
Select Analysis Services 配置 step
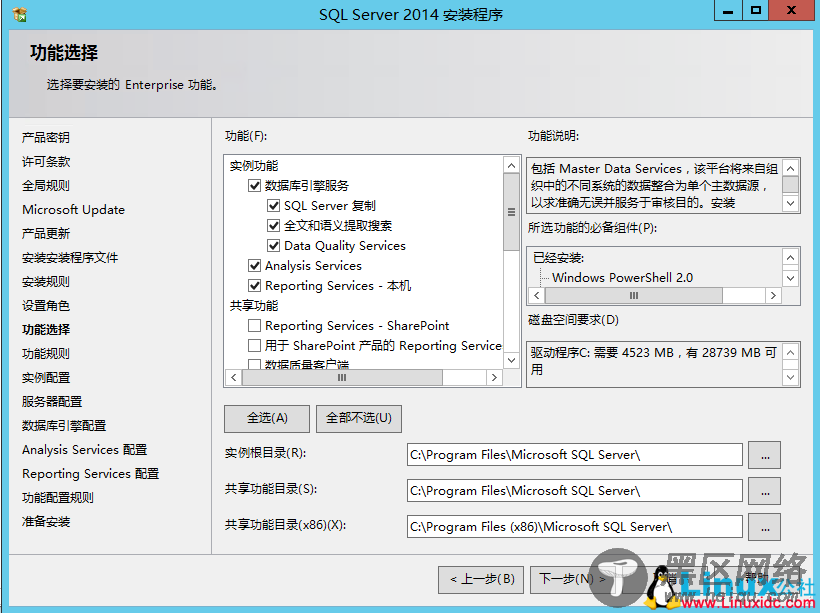point(84,450)
